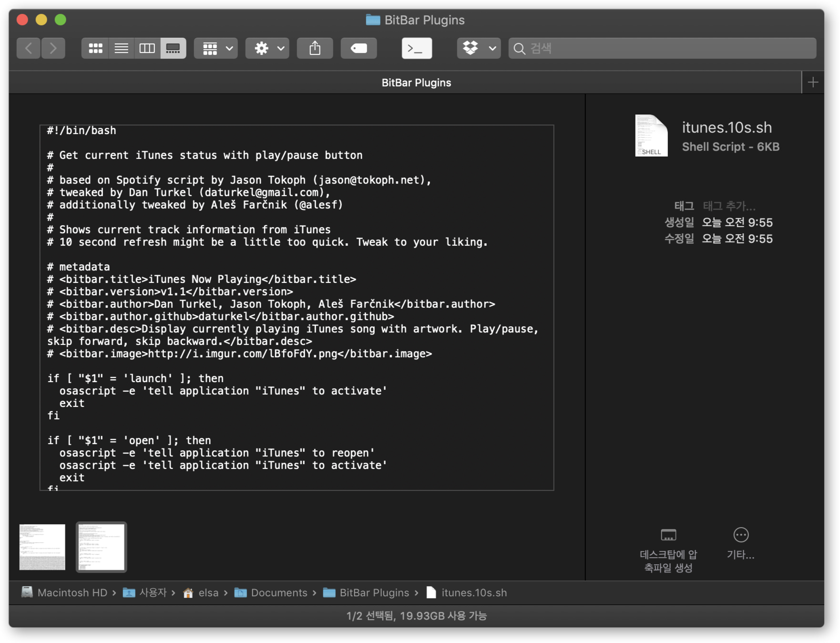
Task: Select the first file thumbnail
Action: [42, 547]
